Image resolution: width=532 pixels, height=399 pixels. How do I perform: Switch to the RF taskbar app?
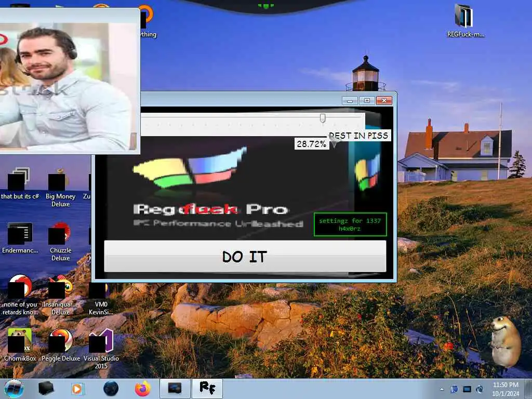[207, 389]
